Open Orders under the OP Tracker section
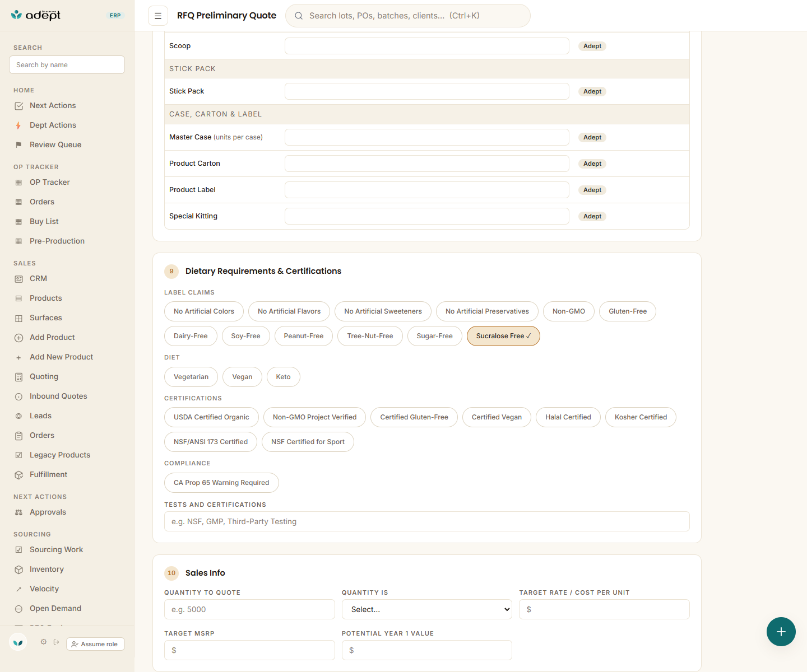Image resolution: width=807 pixels, height=672 pixels. coord(42,202)
